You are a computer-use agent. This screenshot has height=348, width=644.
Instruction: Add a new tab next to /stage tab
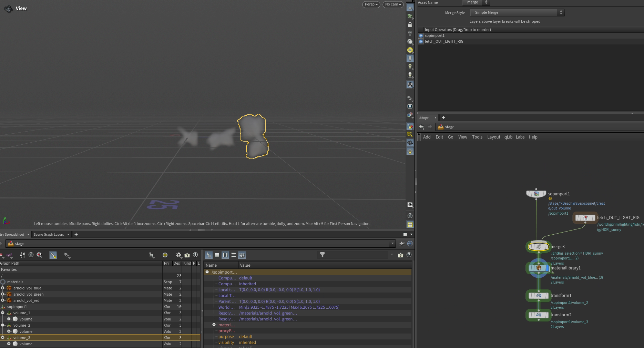tap(443, 118)
